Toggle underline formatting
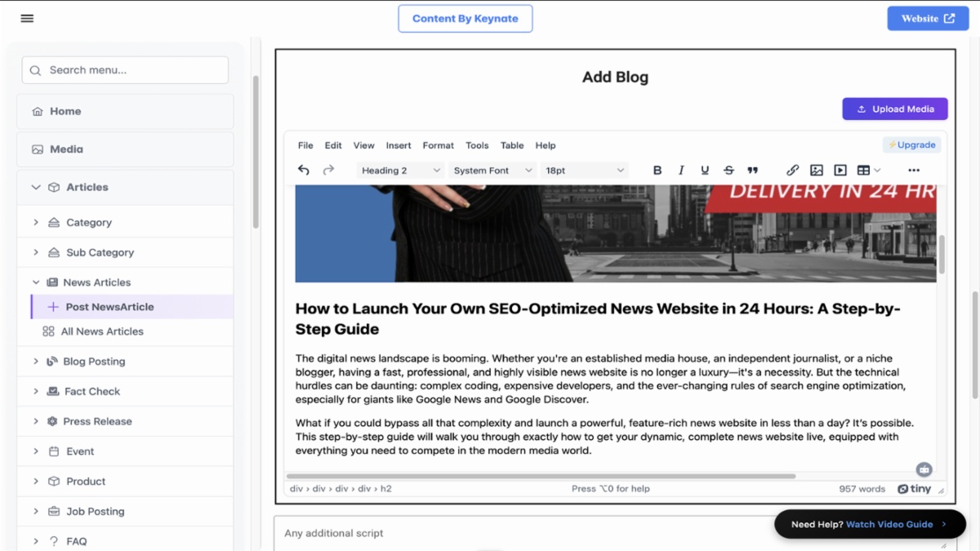The width and height of the screenshot is (980, 551). click(x=705, y=170)
